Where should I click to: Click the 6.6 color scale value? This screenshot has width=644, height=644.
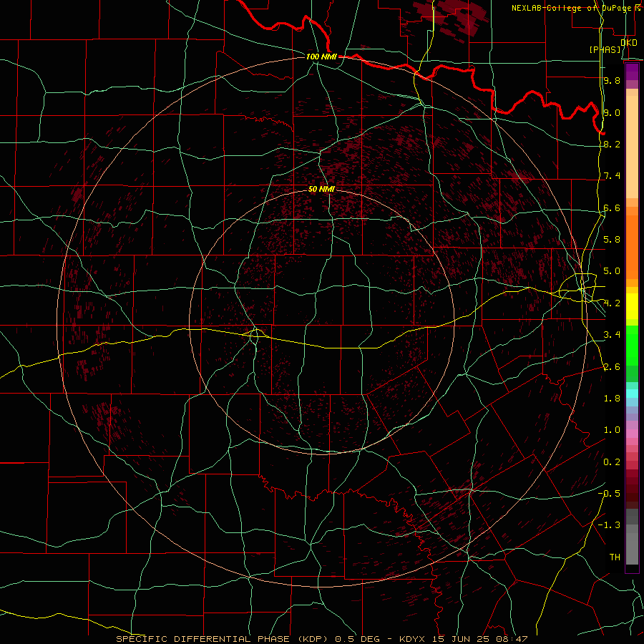(612, 208)
